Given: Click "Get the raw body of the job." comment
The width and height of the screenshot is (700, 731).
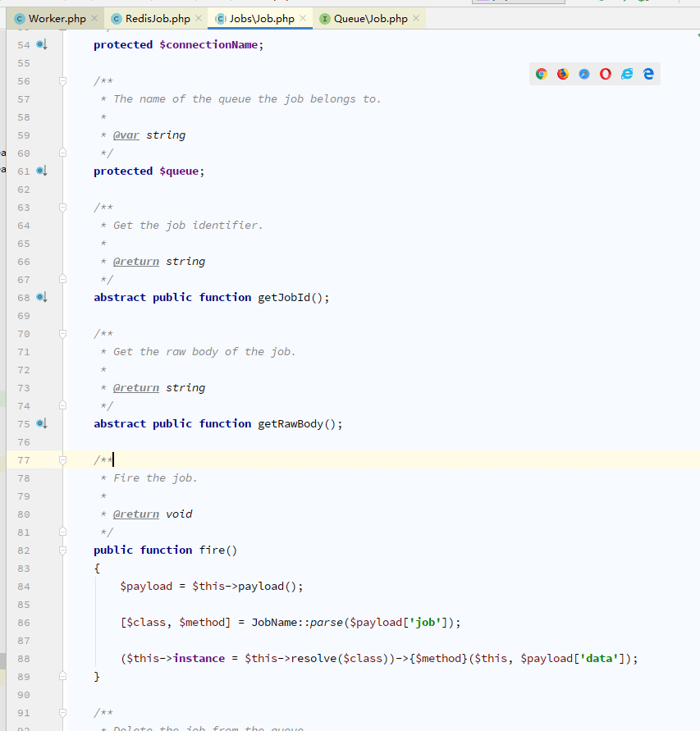Looking at the screenshot, I should click(204, 351).
